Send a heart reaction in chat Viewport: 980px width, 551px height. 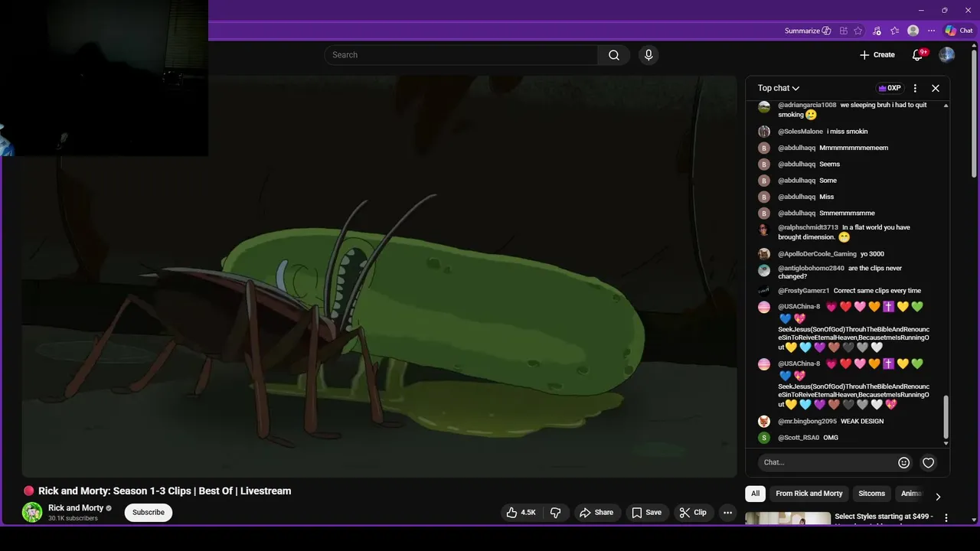coord(929,462)
